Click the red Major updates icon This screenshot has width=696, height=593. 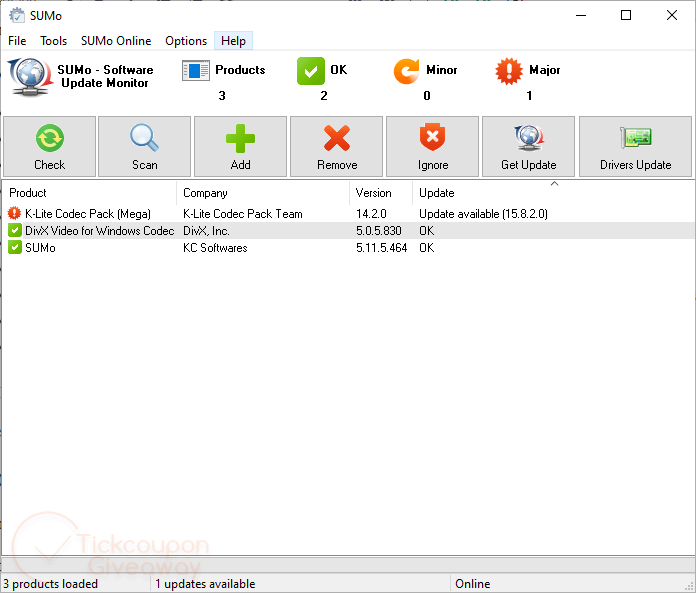click(x=509, y=71)
